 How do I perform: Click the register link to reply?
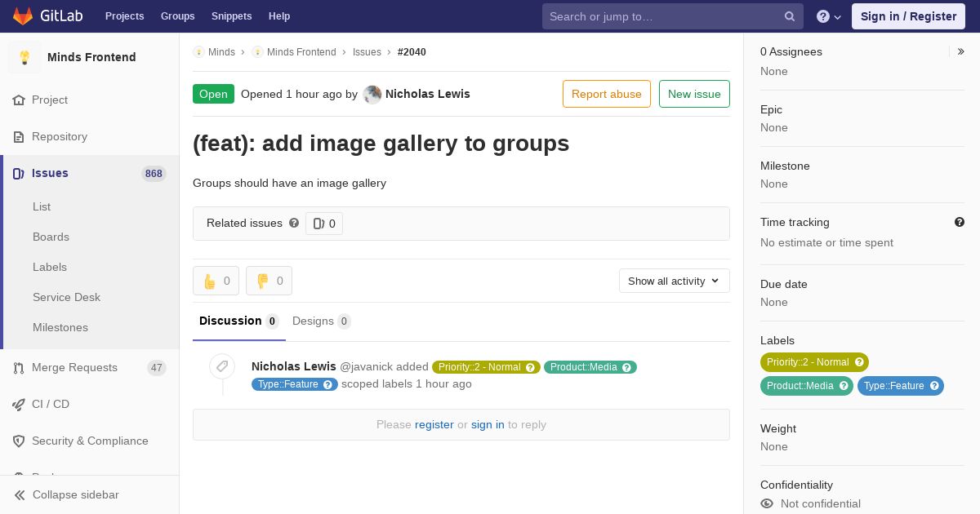pyautogui.click(x=434, y=424)
